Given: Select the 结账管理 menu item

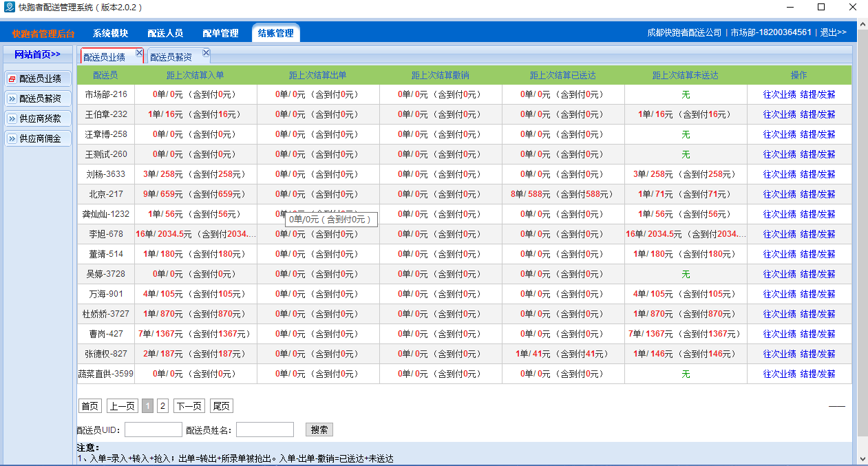Looking at the screenshot, I should click(x=275, y=32).
